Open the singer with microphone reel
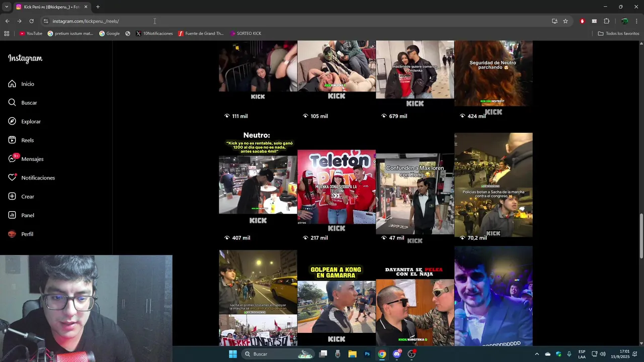 point(493,297)
